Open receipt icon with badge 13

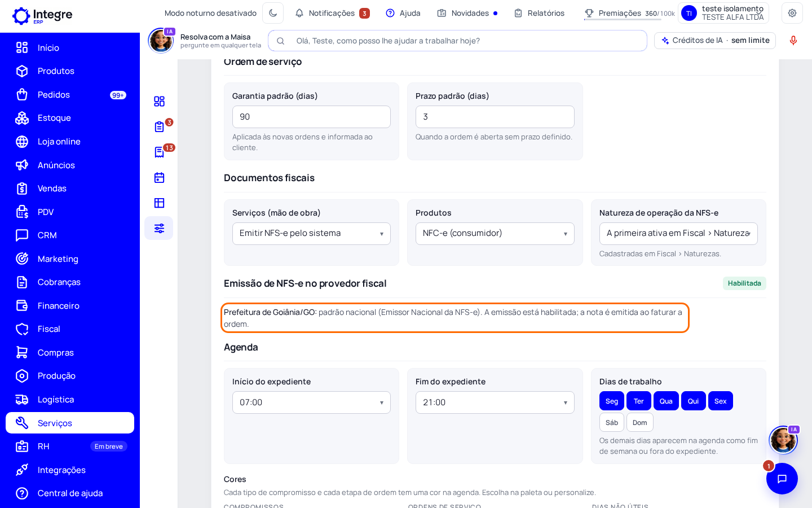point(159,152)
